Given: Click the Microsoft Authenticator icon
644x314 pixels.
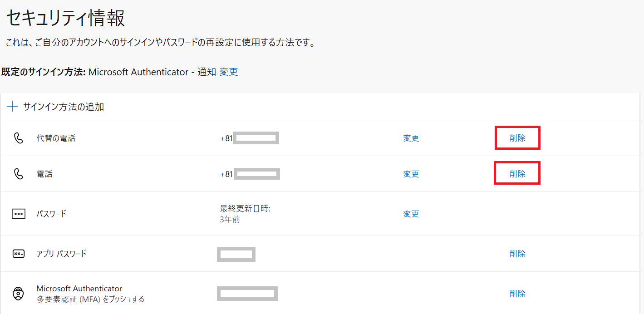Looking at the screenshot, I should pyautogui.click(x=18, y=294).
